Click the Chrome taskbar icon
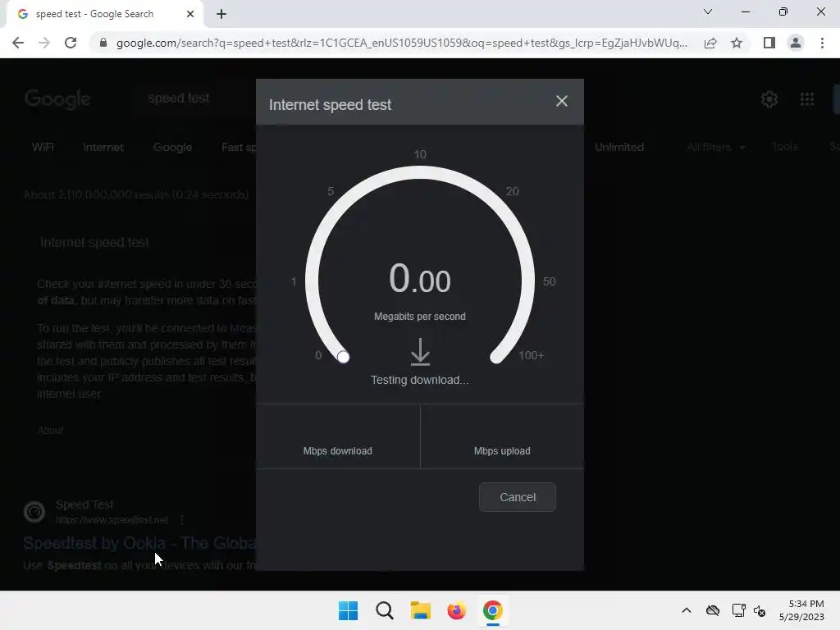The image size is (840, 630). point(493,610)
